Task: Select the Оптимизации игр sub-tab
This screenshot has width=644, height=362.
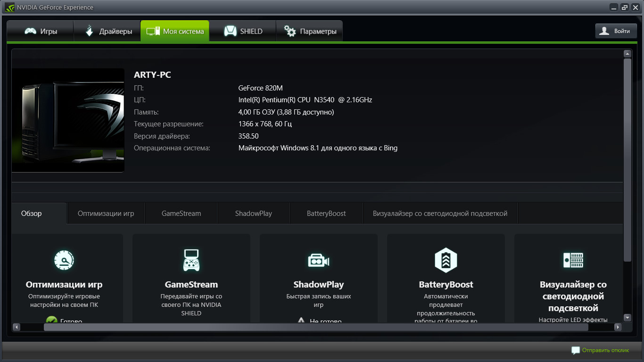Action: pyautogui.click(x=106, y=214)
